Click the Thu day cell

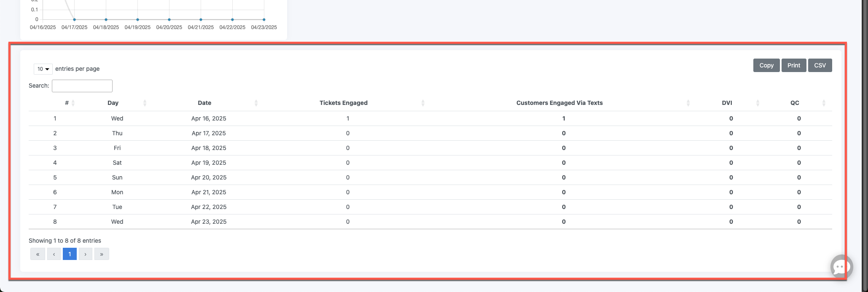tap(117, 133)
